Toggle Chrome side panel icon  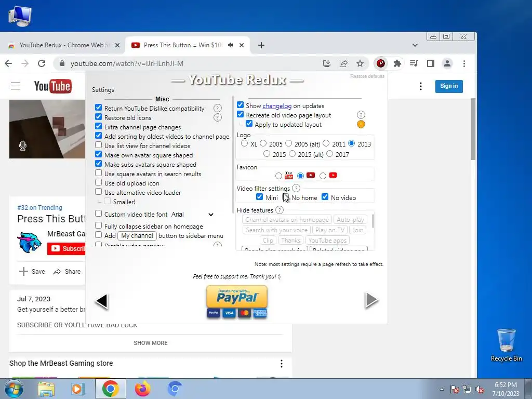coord(431,63)
